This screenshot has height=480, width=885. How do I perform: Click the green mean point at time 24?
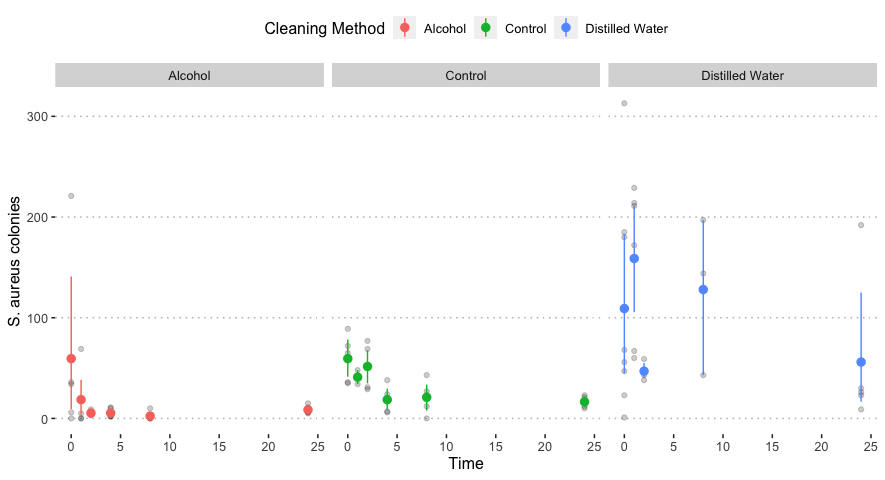[x=584, y=402]
